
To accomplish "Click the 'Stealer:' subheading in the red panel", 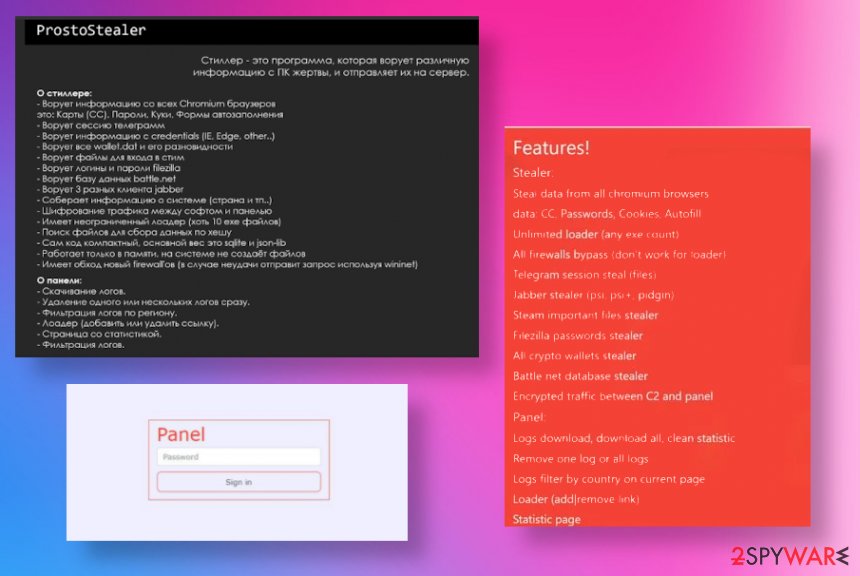I will click(x=533, y=172).
